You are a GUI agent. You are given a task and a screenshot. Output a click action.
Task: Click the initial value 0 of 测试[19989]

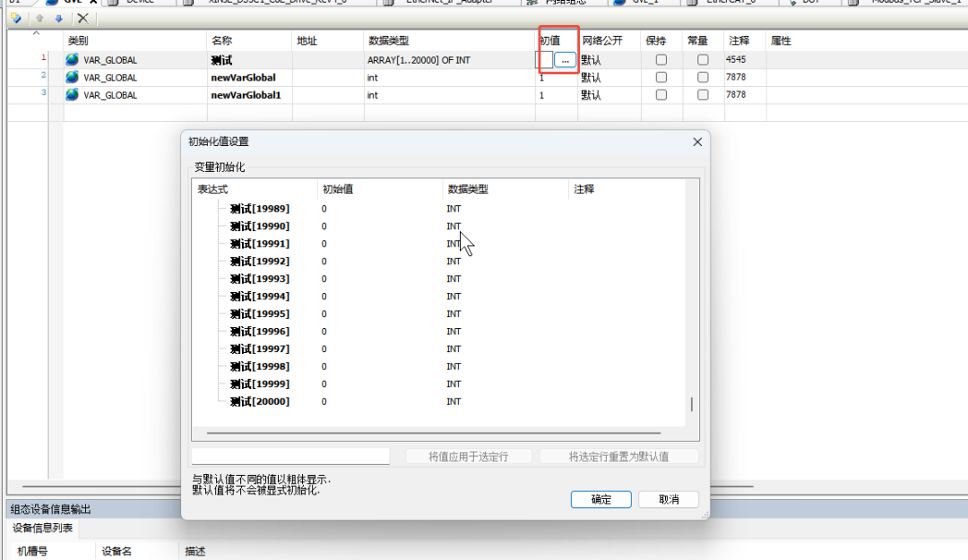click(x=324, y=209)
